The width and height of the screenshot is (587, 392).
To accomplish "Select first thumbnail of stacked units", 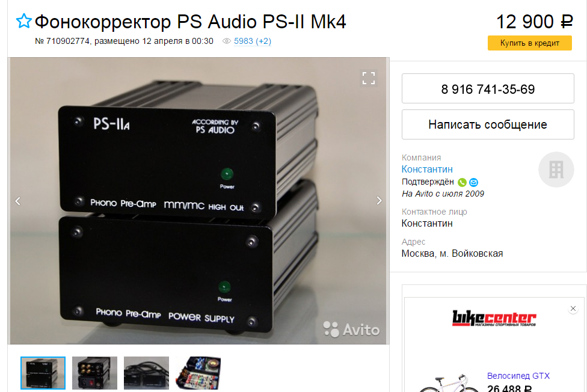I will click(x=43, y=373).
